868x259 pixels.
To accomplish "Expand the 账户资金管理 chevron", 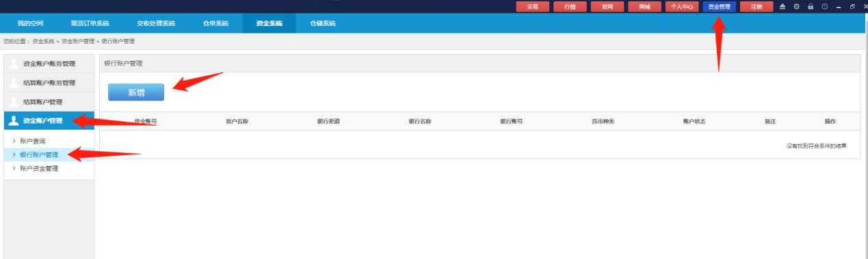I will pos(14,168).
